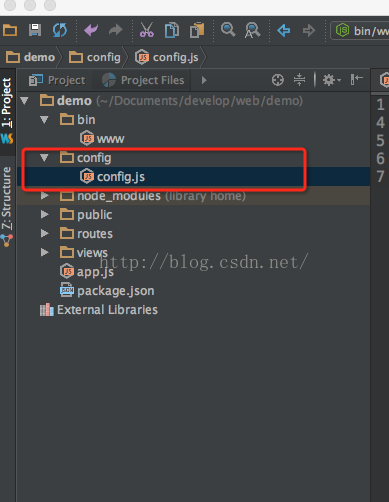Navigate forward with the gray right arrow
The image size is (389, 502).
(x=309, y=31)
